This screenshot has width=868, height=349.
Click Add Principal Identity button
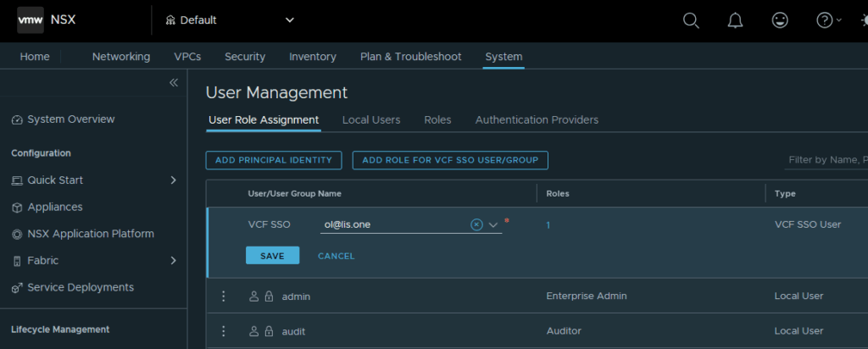coord(274,160)
